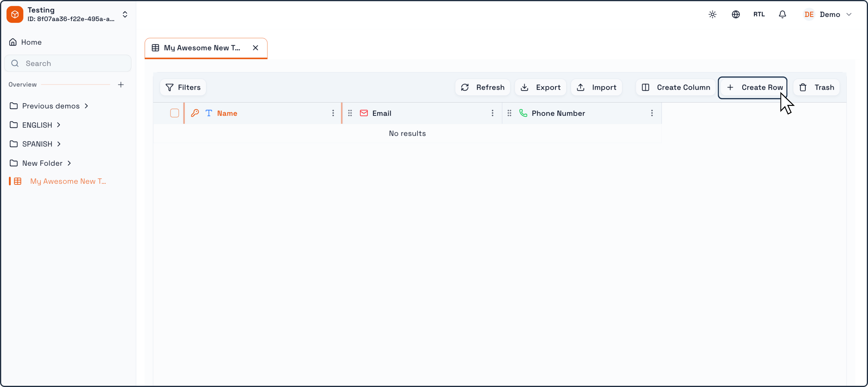Open the Email column three-dot menu

[x=492, y=113]
